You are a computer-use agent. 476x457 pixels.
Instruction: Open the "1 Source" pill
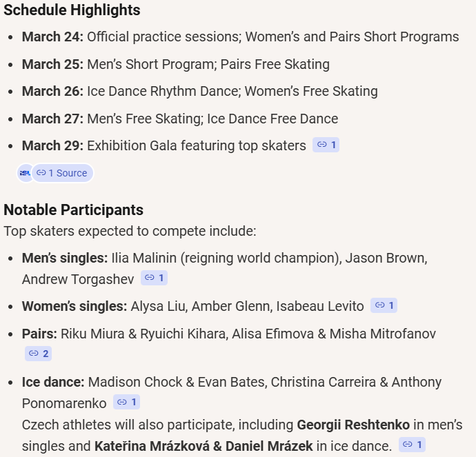62,173
